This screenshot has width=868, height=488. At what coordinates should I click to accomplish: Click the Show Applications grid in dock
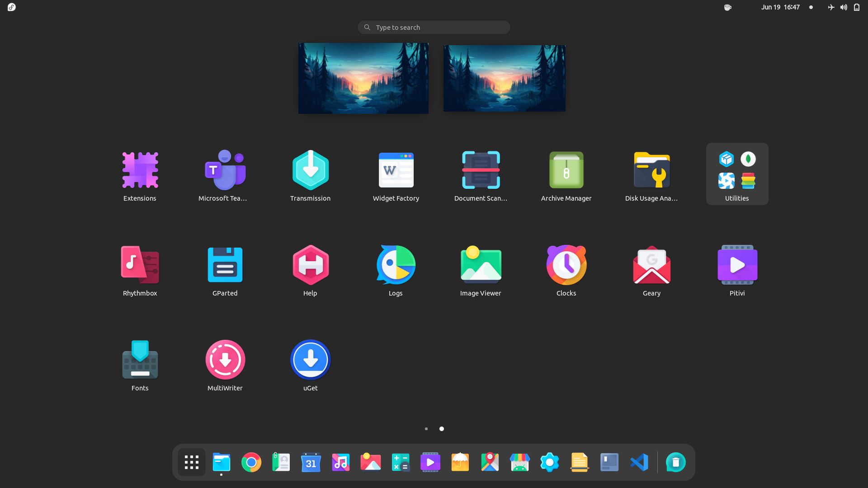pos(192,462)
